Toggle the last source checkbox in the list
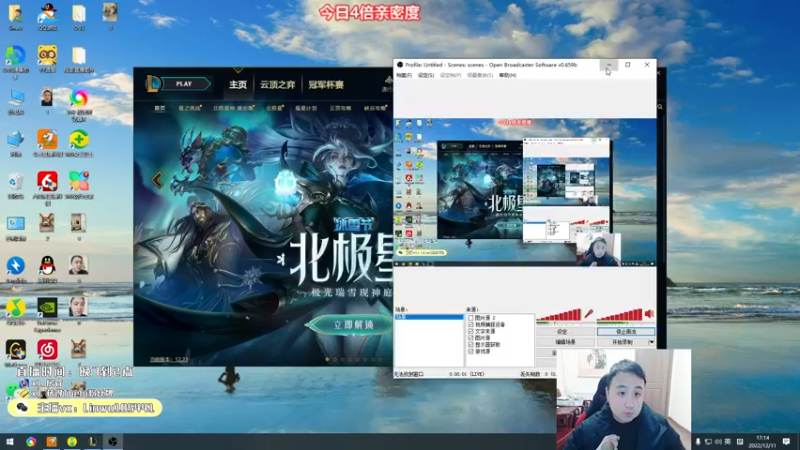This screenshot has height=450, width=800. 470,351
